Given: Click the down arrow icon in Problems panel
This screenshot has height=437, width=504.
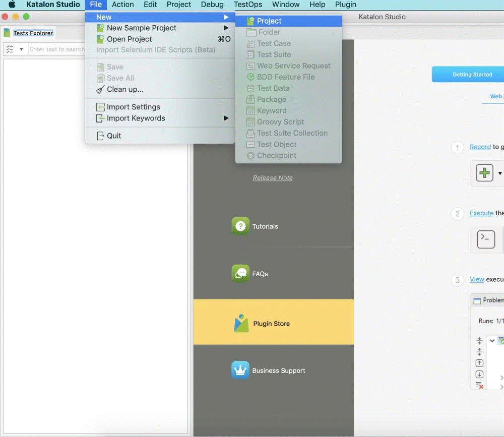Looking at the screenshot, I should [x=479, y=374].
